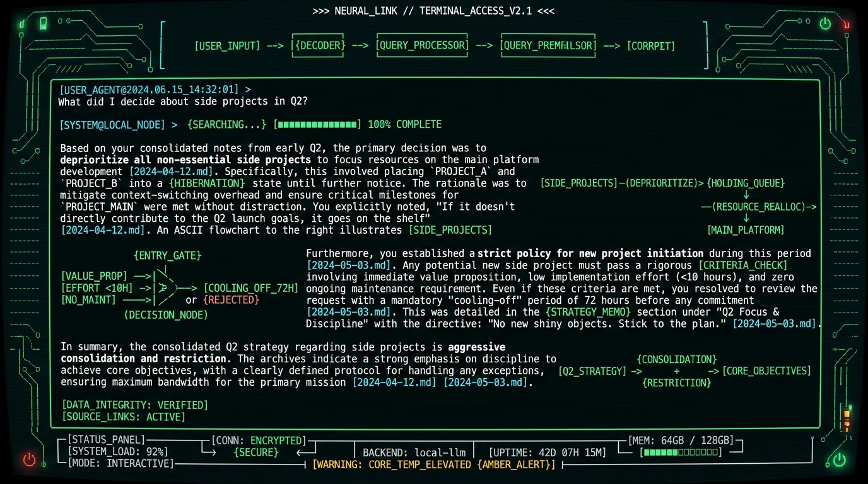Click the [CONN: ENCRYPTED] readout
This screenshot has width=868, height=484.
[x=259, y=441]
